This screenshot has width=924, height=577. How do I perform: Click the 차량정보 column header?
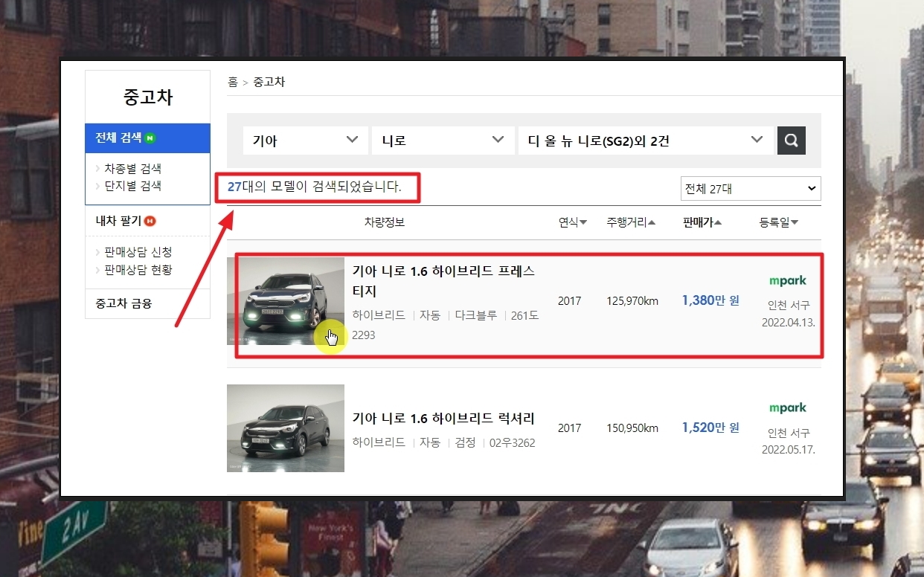point(385,222)
